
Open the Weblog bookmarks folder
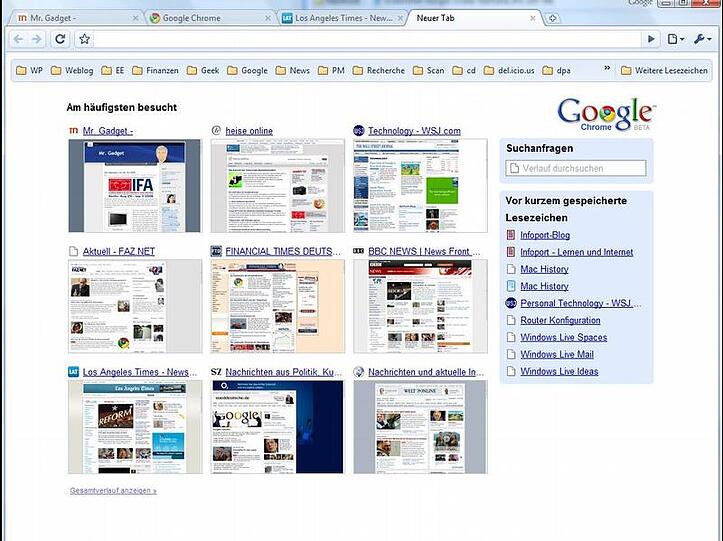point(72,71)
